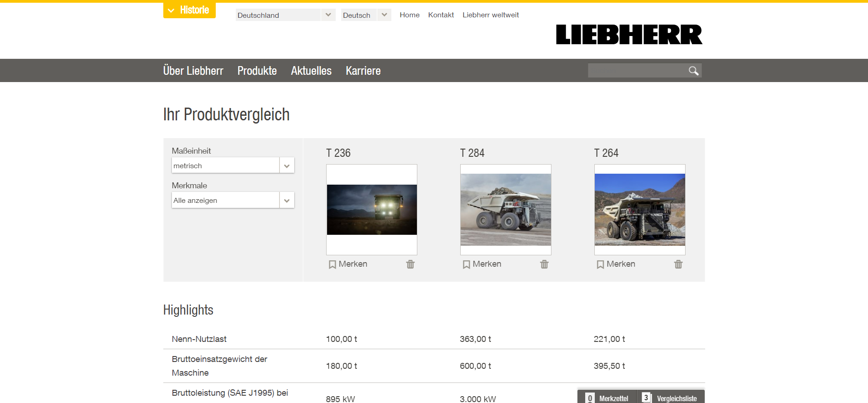Click the T 284 product title
868x403 pixels.
(472, 153)
